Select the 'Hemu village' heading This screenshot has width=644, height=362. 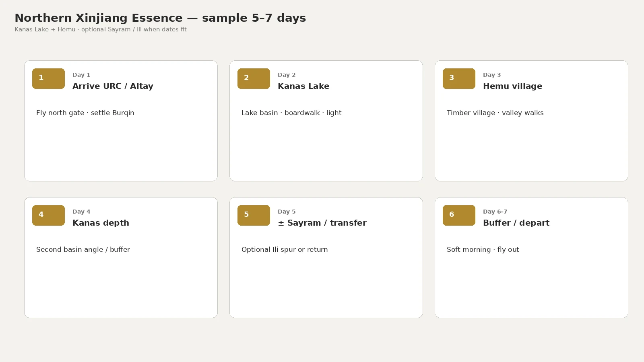[512, 86]
